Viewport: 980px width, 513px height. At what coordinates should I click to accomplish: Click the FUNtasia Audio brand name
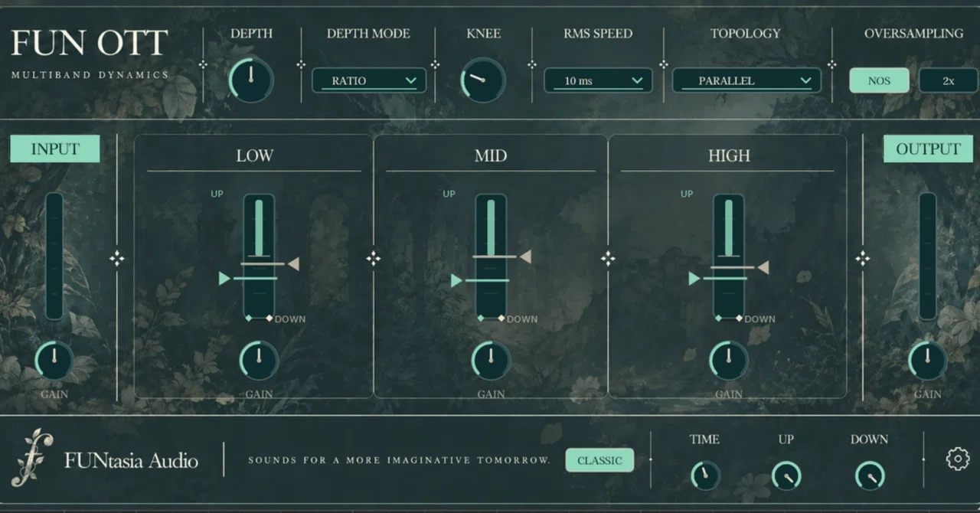pyautogui.click(x=131, y=460)
